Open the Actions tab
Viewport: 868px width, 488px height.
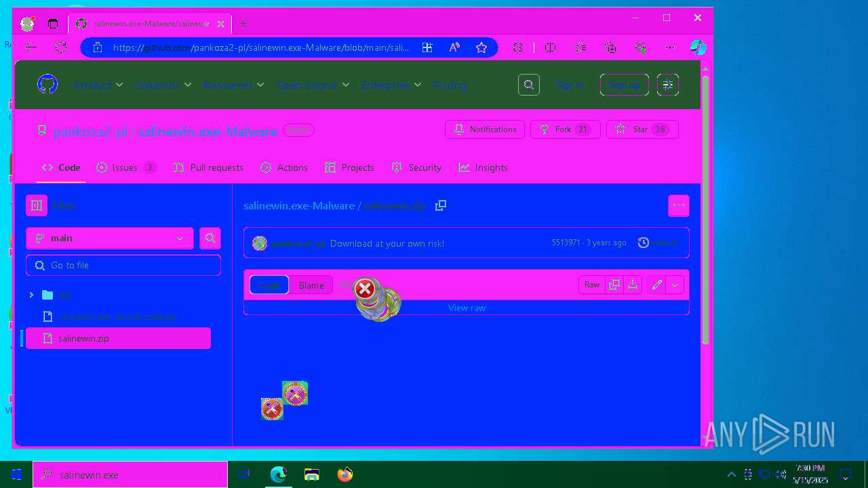pyautogui.click(x=284, y=167)
